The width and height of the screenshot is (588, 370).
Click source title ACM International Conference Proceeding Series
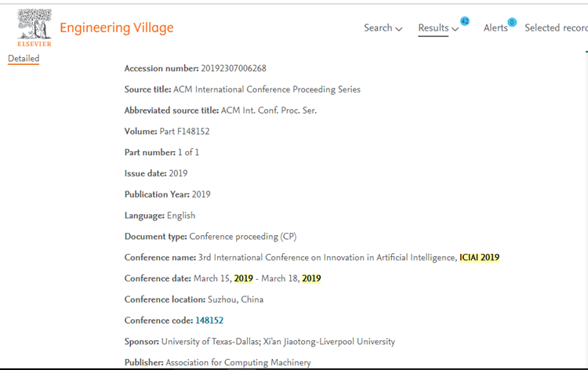(267, 89)
